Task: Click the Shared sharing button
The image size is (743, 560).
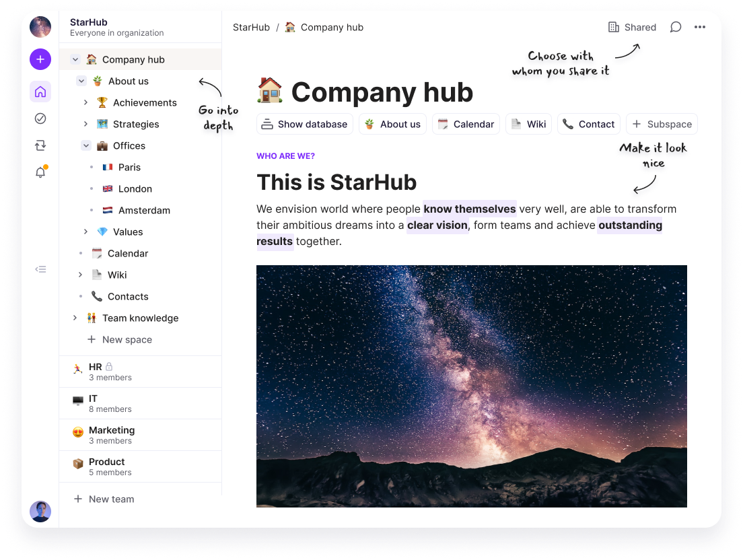Action: click(x=632, y=27)
